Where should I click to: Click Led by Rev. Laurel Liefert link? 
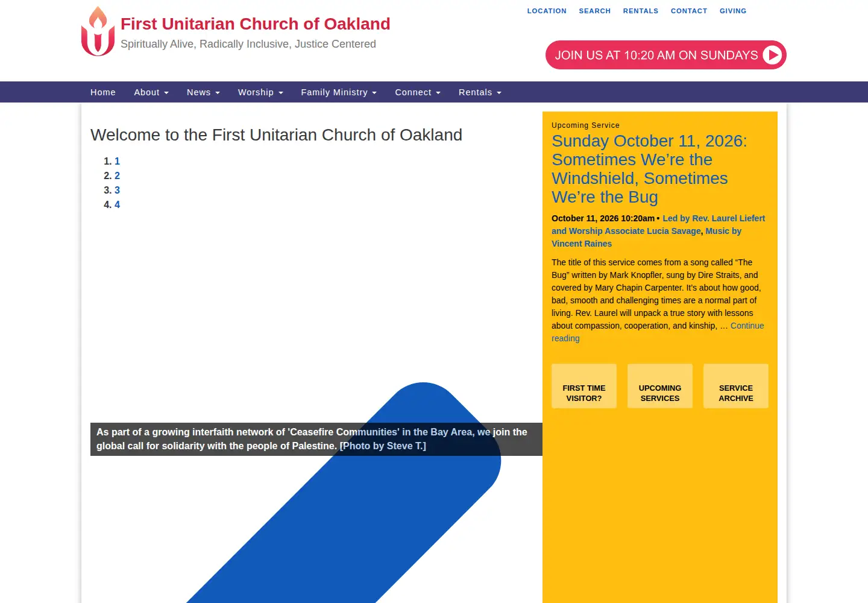658,224
